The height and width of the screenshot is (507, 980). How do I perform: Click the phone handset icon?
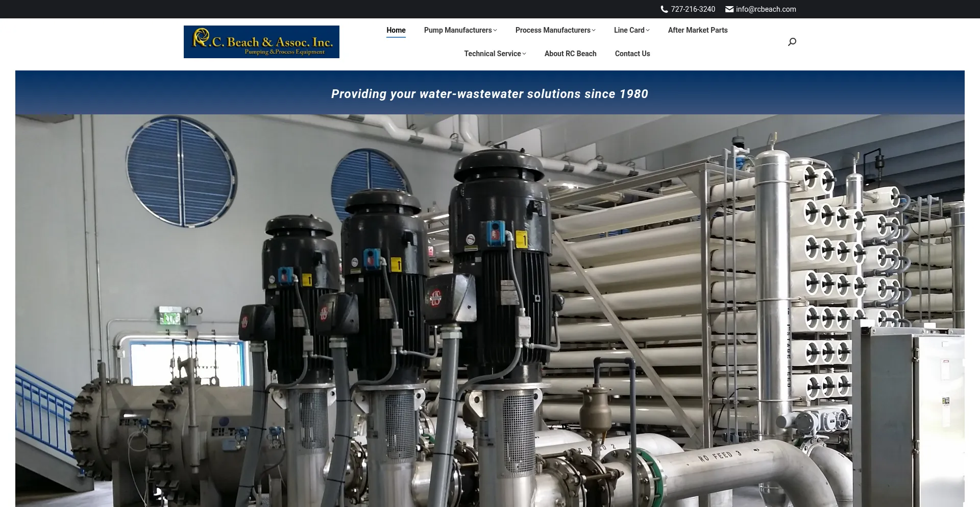tap(664, 9)
